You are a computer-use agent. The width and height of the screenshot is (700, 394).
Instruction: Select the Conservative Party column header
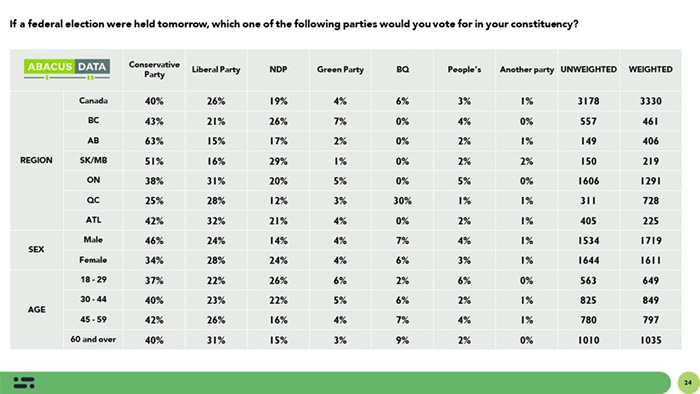point(154,70)
